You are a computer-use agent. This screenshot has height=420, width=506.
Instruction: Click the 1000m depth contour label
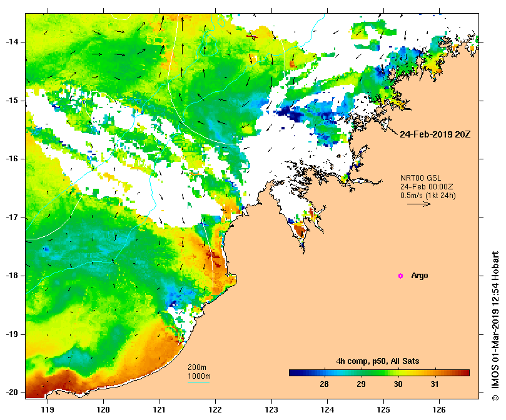(x=199, y=376)
